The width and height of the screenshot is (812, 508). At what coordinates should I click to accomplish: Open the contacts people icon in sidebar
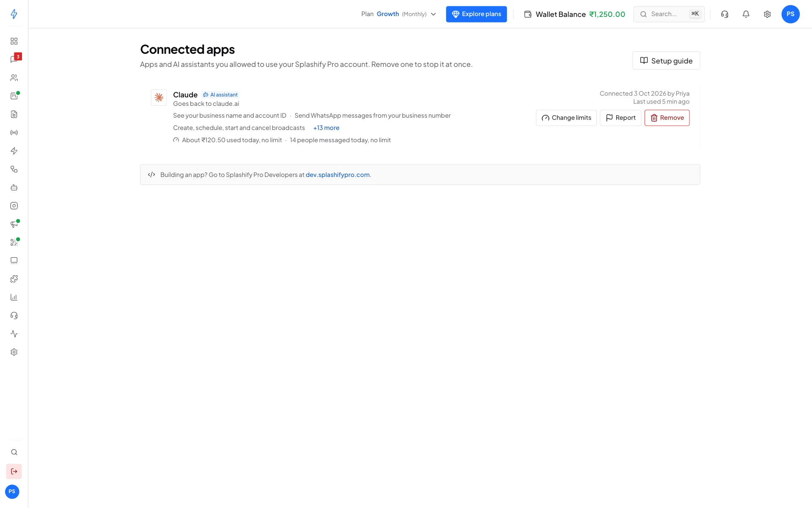14,78
